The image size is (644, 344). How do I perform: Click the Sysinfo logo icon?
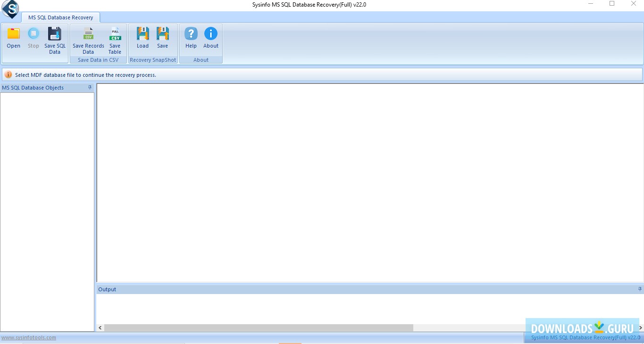[x=9, y=9]
